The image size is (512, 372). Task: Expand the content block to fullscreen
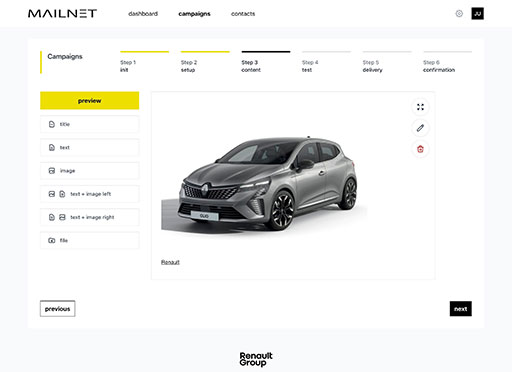pos(420,107)
